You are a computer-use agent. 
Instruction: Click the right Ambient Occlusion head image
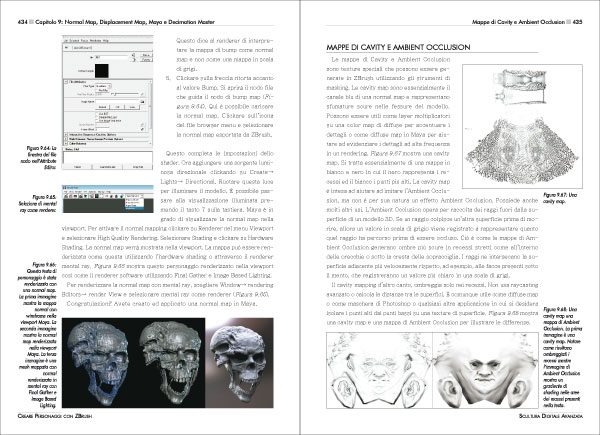point(485,370)
